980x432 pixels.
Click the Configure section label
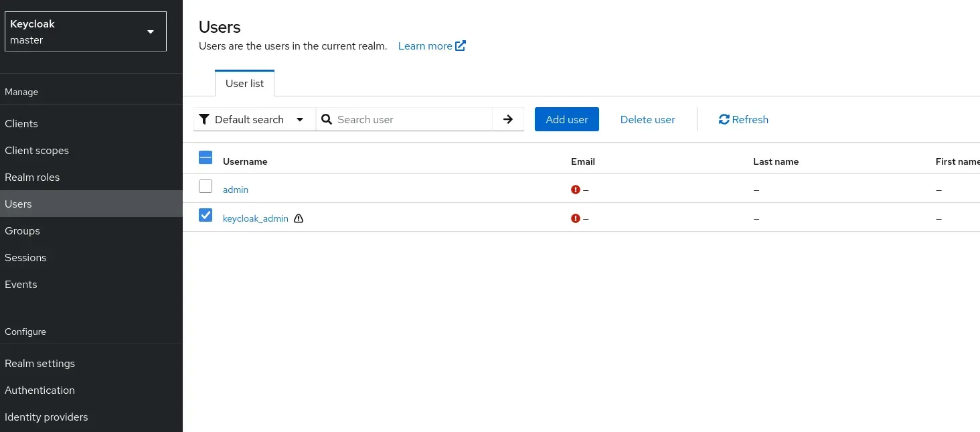[x=25, y=332]
